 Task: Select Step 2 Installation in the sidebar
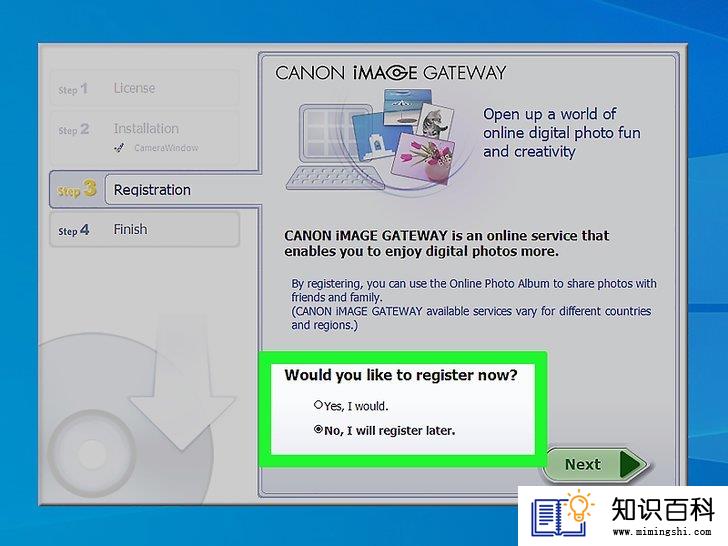(145, 137)
